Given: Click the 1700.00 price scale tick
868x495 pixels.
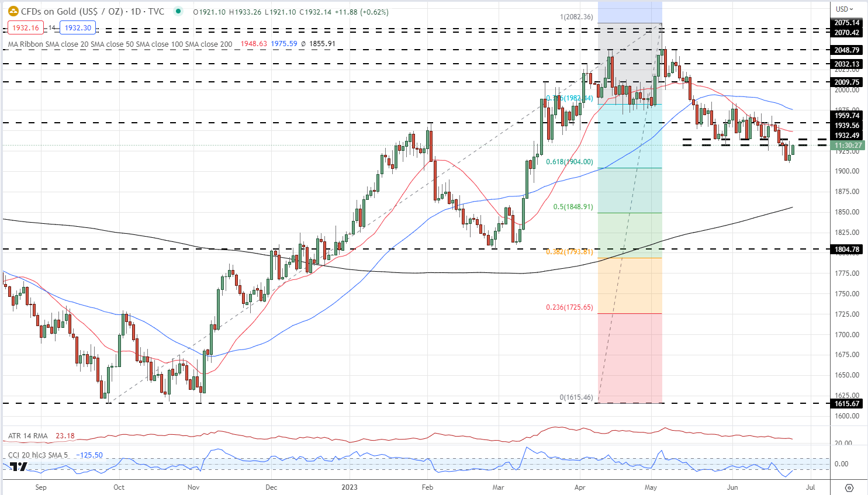Looking at the screenshot, I should 846,335.
